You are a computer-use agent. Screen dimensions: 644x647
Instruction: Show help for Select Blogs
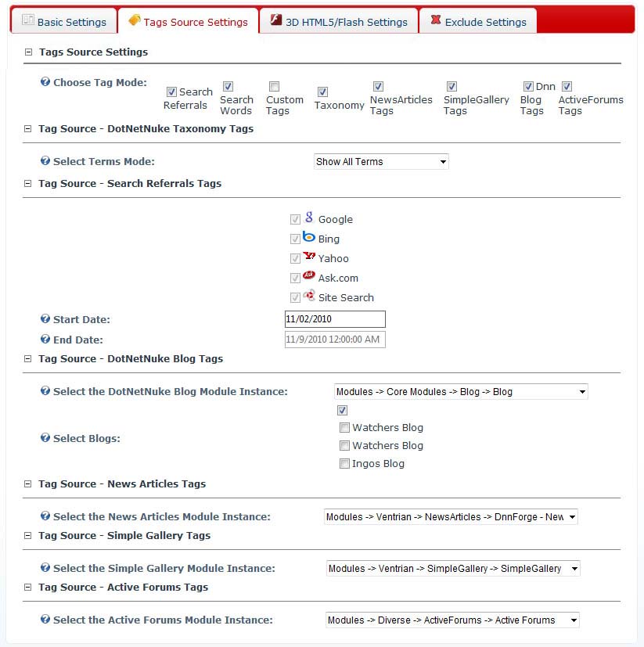coord(45,437)
